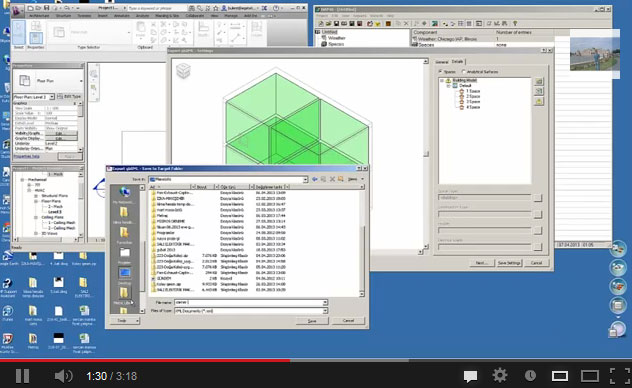The width and height of the screenshot is (632, 388).
Task: Select the Analytical Surfaces radio button
Action: tap(464, 72)
